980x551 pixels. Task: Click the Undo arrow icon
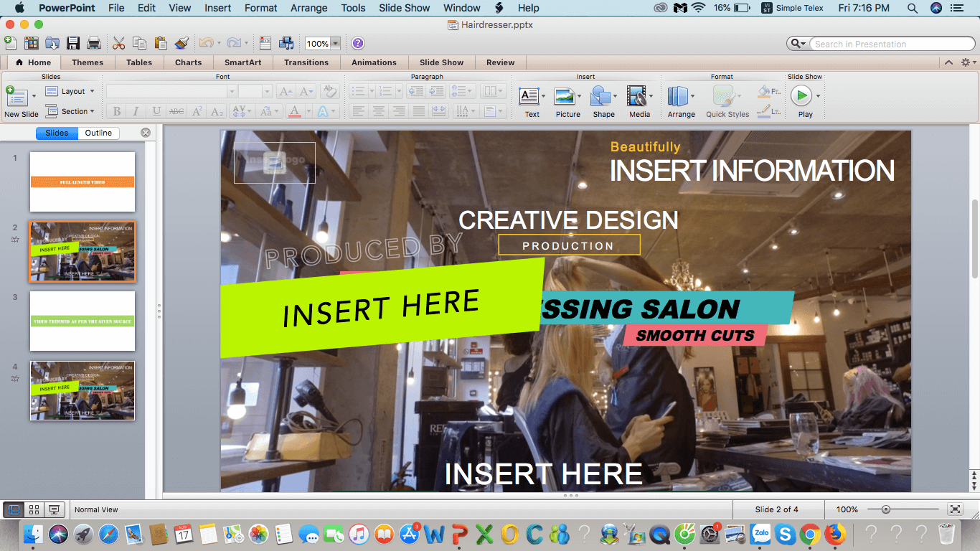[x=206, y=43]
